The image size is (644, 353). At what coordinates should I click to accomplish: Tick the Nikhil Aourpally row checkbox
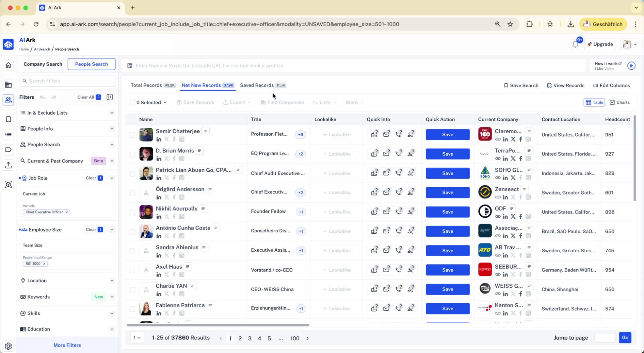(x=132, y=212)
